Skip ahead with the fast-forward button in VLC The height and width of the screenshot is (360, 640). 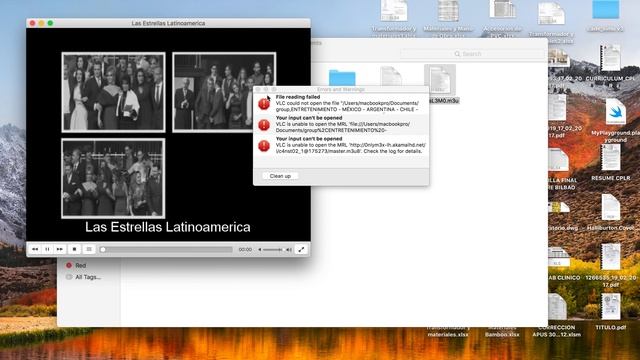click(60, 249)
